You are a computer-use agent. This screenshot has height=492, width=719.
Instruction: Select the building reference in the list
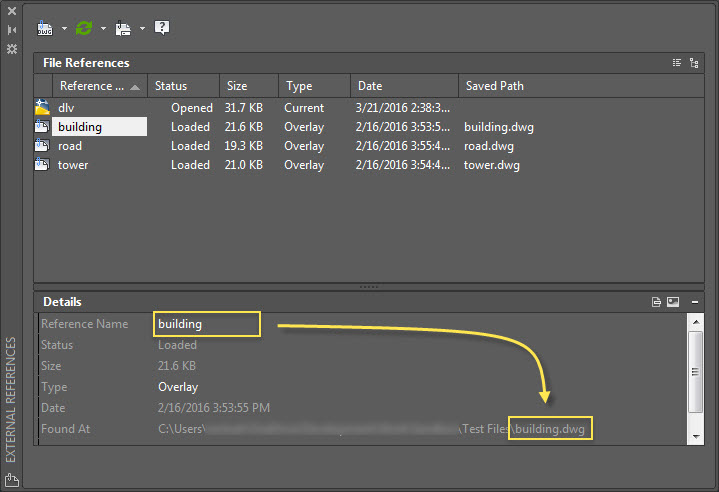(100, 127)
